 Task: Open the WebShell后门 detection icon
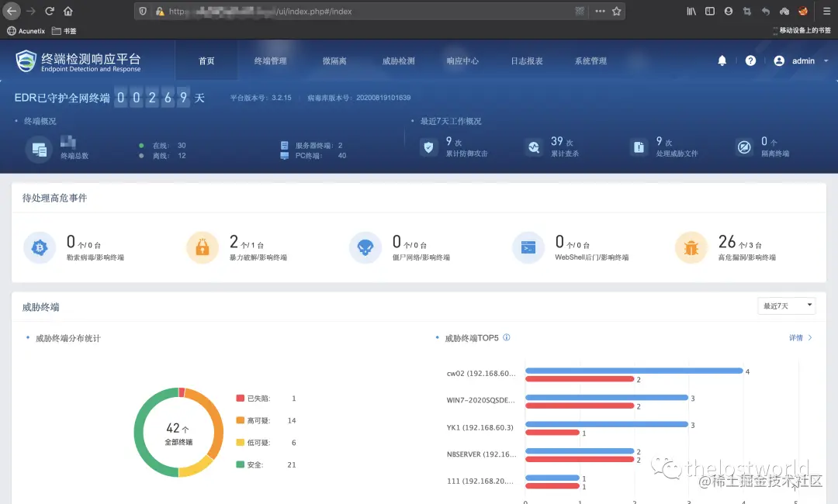(x=528, y=247)
